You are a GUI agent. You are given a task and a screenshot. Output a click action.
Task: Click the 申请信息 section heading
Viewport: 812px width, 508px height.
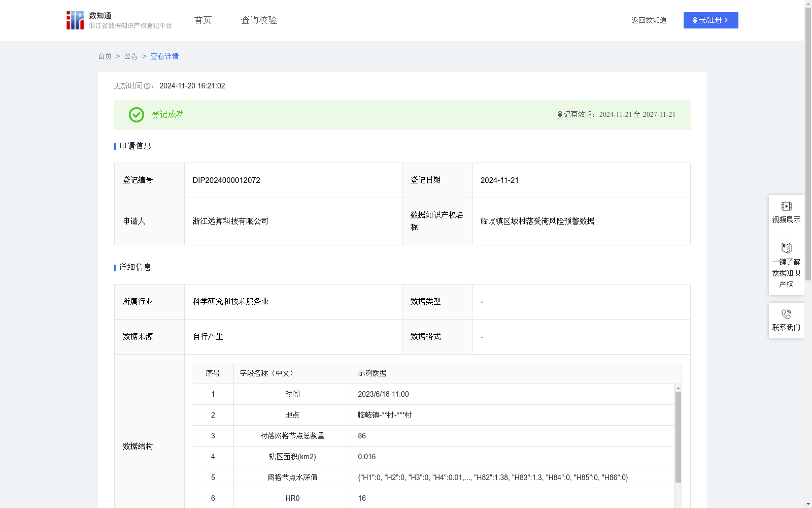136,146
